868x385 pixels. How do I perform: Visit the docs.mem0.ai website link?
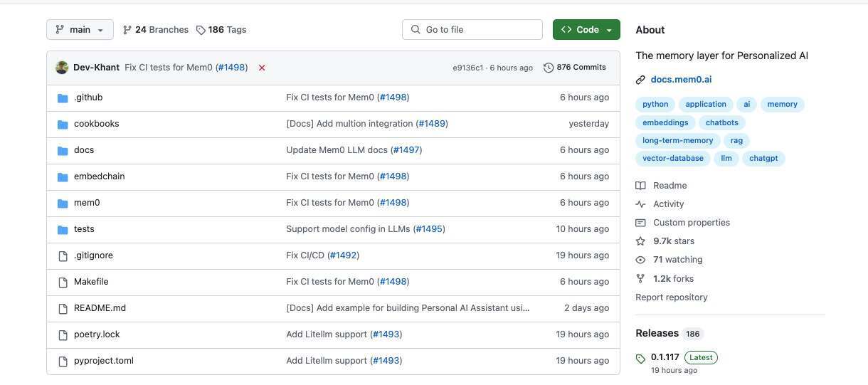click(x=681, y=80)
